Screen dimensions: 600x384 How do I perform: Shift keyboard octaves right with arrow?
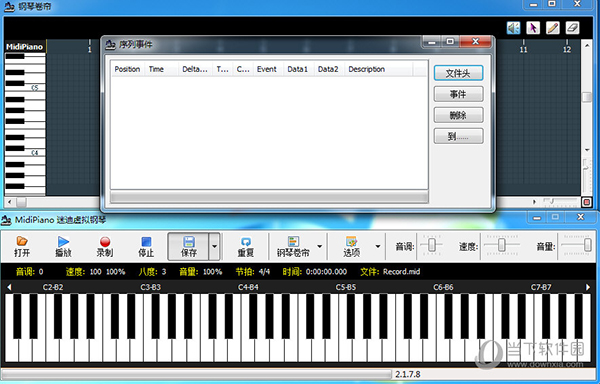588,287
